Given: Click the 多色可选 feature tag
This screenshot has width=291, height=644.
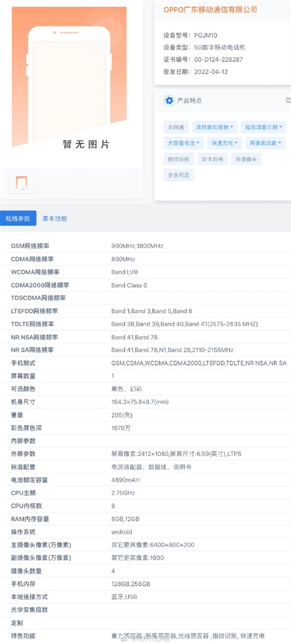Looking at the screenshot, I should pos(178,175).
